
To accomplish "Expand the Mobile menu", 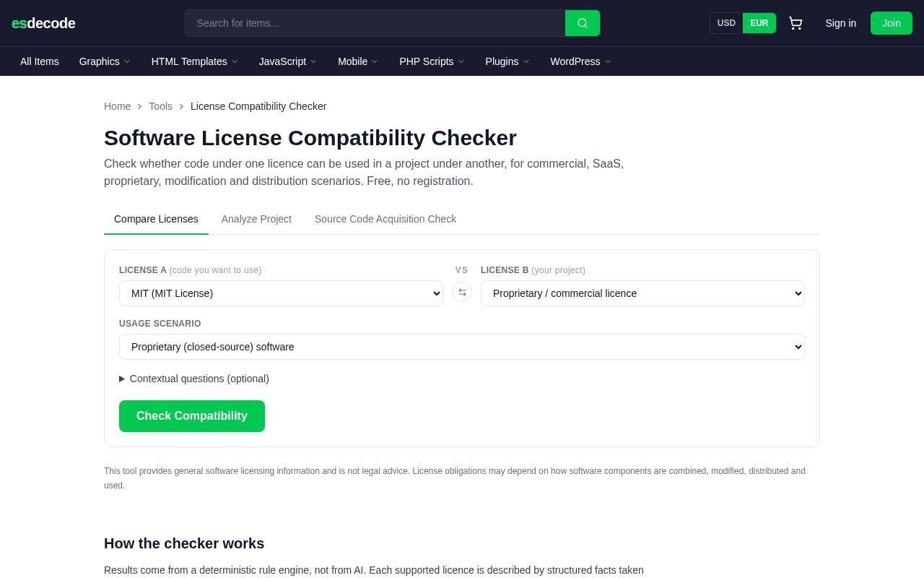I will click(x=358, y=61).
